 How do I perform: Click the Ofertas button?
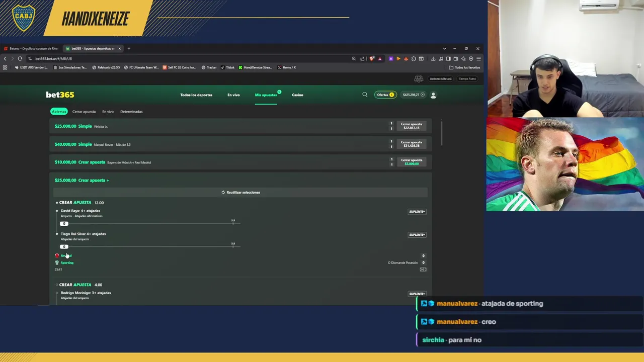point(385,95)
